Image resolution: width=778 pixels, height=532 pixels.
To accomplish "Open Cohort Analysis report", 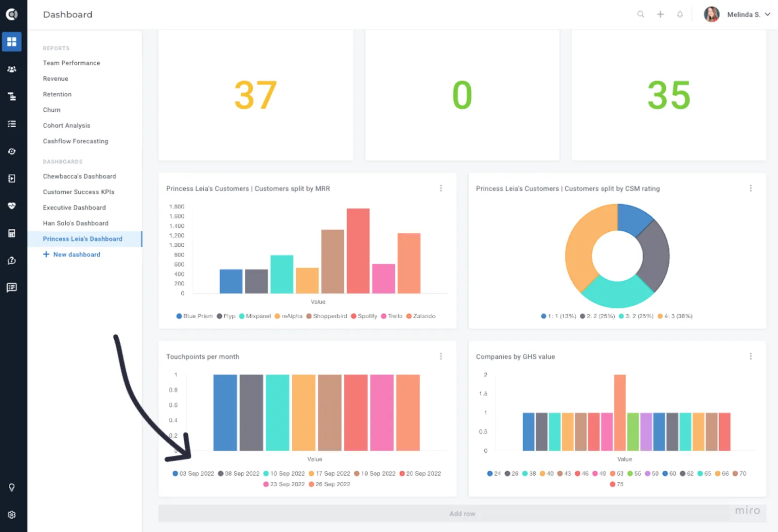I will coord(67,125).
